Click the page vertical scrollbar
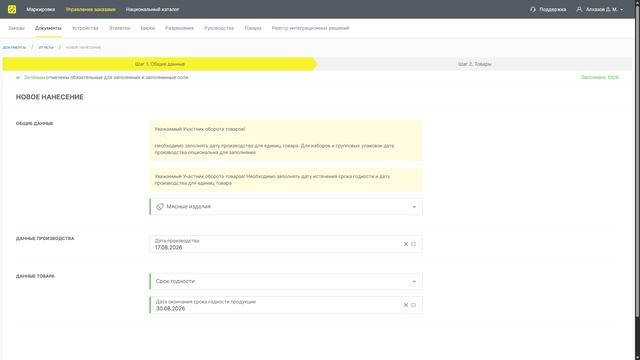Image resolution: width=640 pixels, height=360 pixels. coord(637,163)
